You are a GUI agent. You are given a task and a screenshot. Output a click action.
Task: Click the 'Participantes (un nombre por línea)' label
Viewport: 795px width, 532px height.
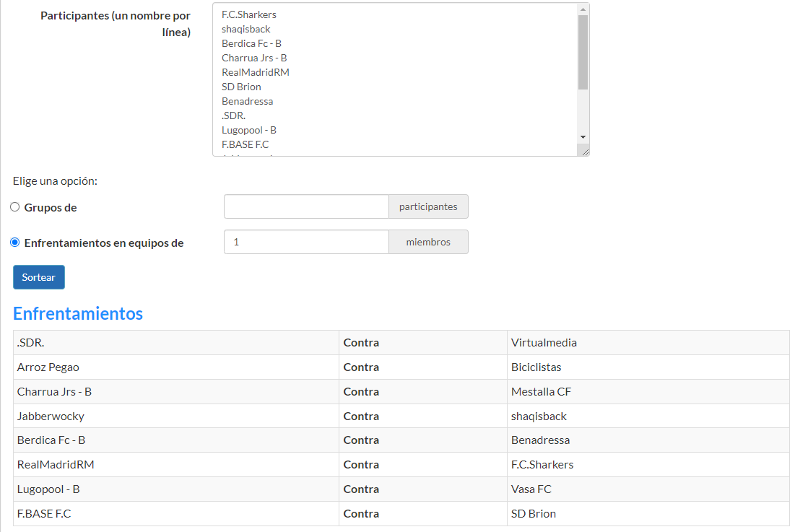(x=116, y=24)
